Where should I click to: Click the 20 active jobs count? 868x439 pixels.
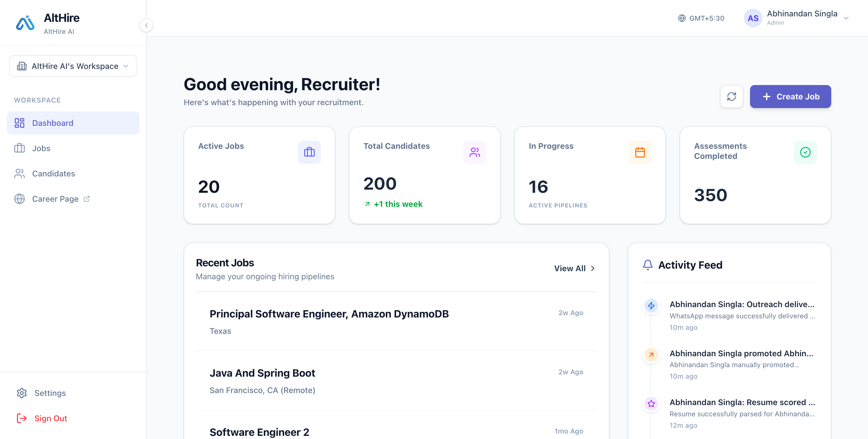coord(209,186)
